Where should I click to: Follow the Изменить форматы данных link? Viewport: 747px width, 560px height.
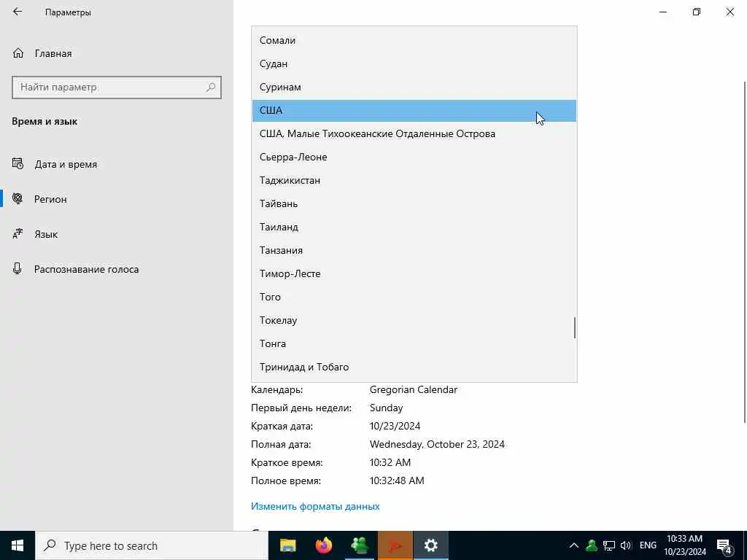pos(315,506)
